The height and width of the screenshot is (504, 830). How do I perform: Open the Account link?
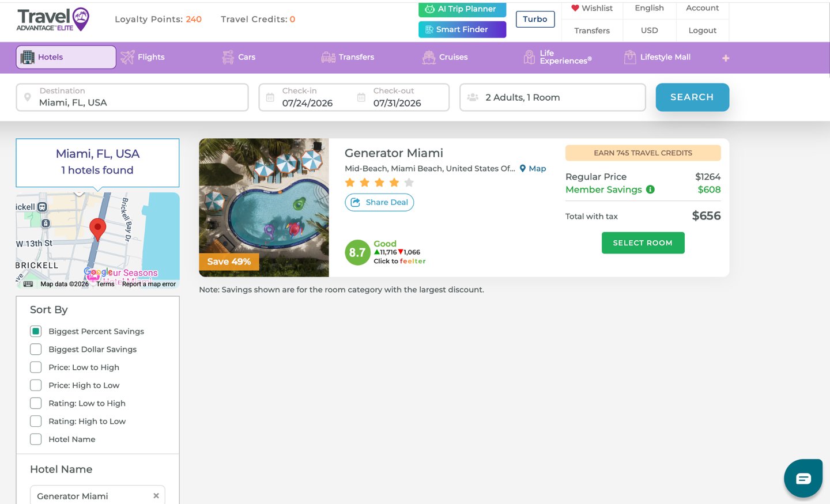coord(702,8)
